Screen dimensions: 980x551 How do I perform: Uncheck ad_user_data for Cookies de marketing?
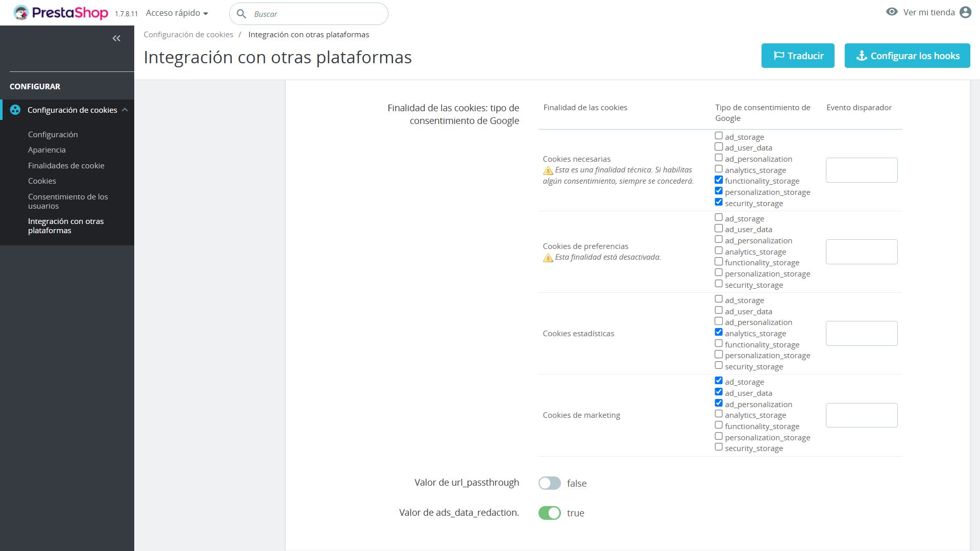tap(719, 392)
